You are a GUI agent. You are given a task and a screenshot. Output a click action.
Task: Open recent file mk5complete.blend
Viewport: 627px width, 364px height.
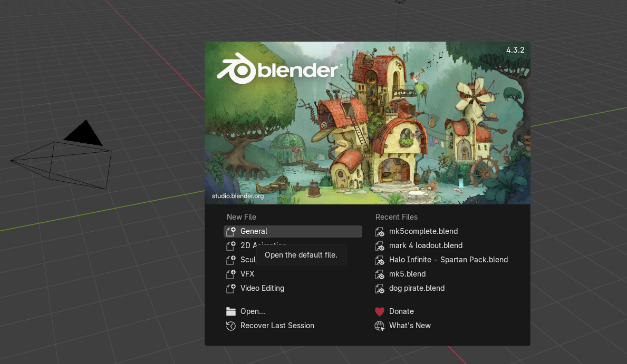(x=441, y=231)
